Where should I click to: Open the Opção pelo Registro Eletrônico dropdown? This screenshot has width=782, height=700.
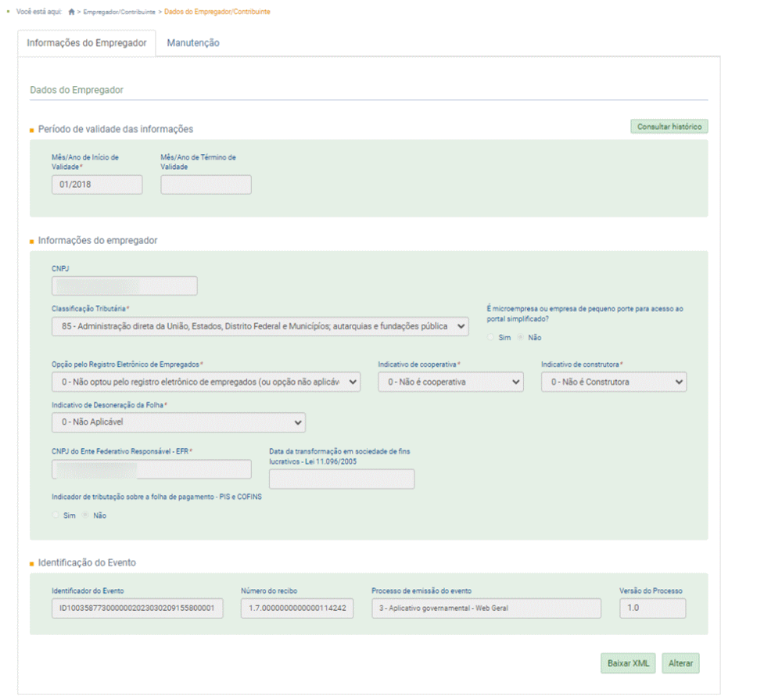pos(206,382)
